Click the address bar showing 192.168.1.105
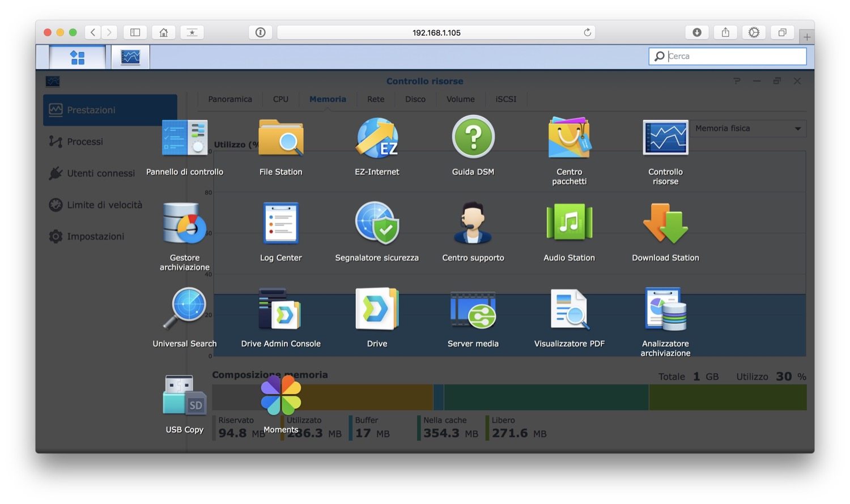This screenshot has height=504, width=850. tap(436, 32)
